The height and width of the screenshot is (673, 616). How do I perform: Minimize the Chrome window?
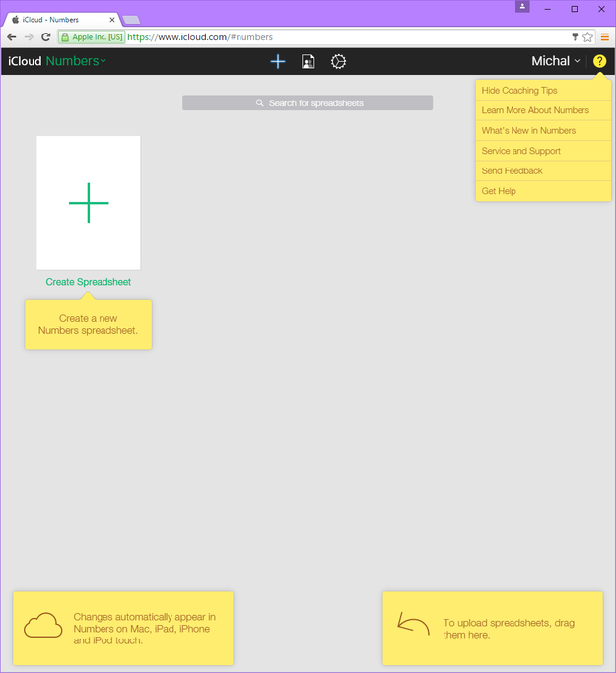click(548, 9)
